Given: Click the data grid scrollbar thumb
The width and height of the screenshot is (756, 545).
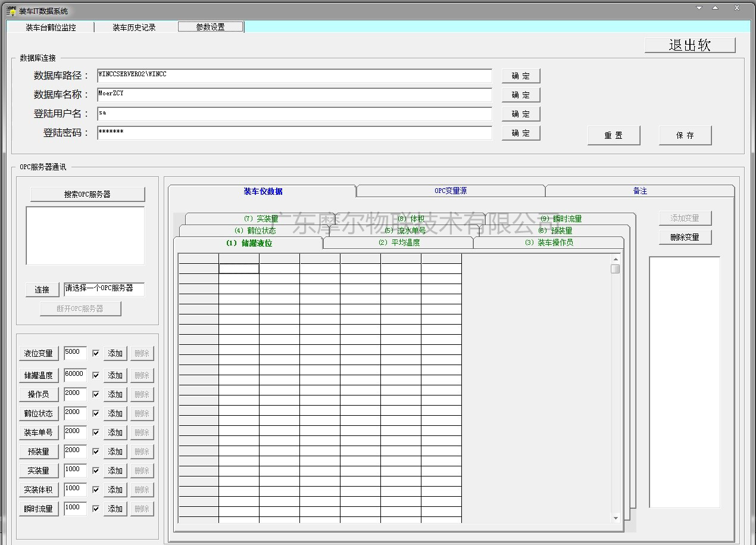Looking at the screenshot, I should point(616,269).
